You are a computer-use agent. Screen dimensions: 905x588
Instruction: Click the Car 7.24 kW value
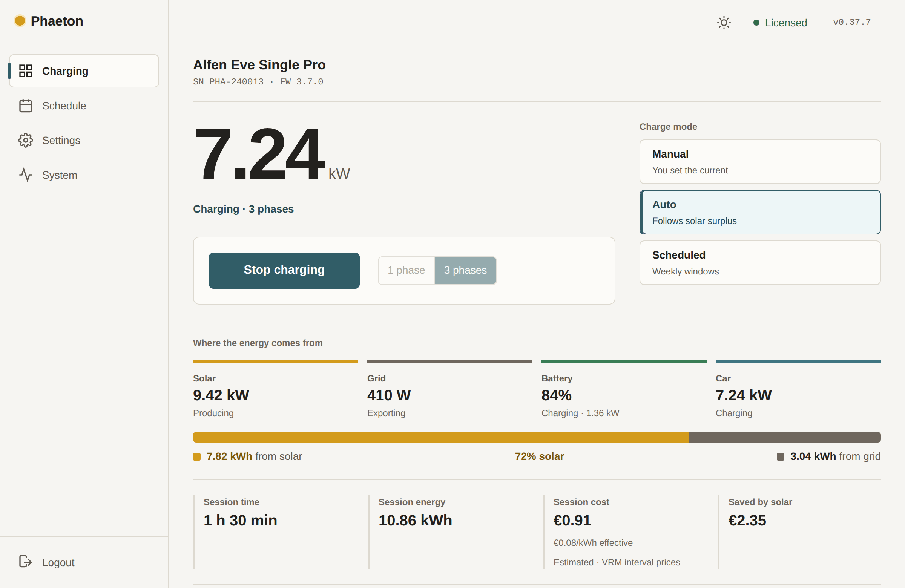743,395
